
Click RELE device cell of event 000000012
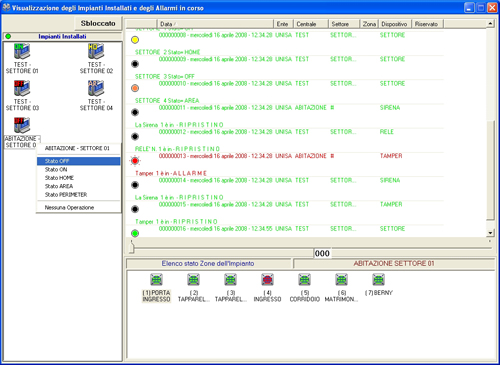(x=387, y=132)
